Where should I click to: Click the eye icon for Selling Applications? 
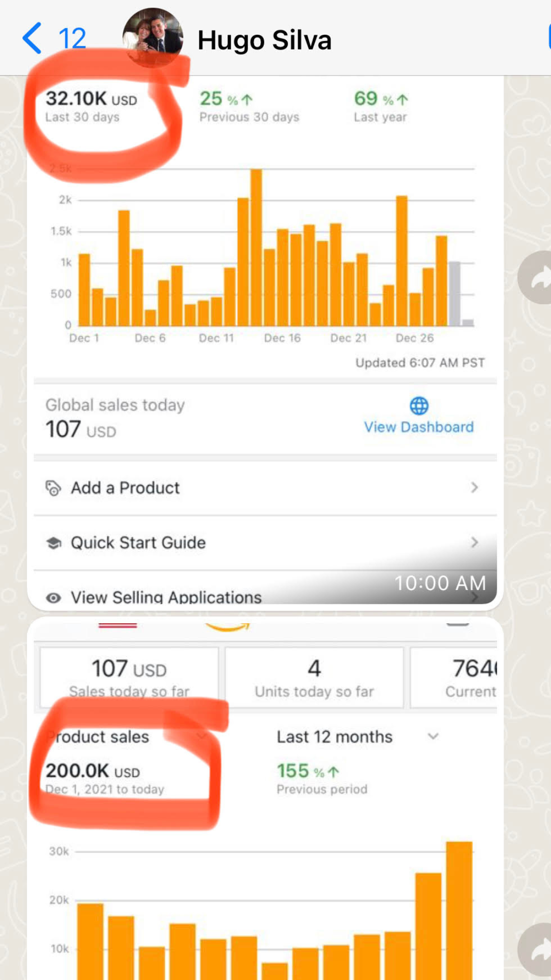coord(53,598)
